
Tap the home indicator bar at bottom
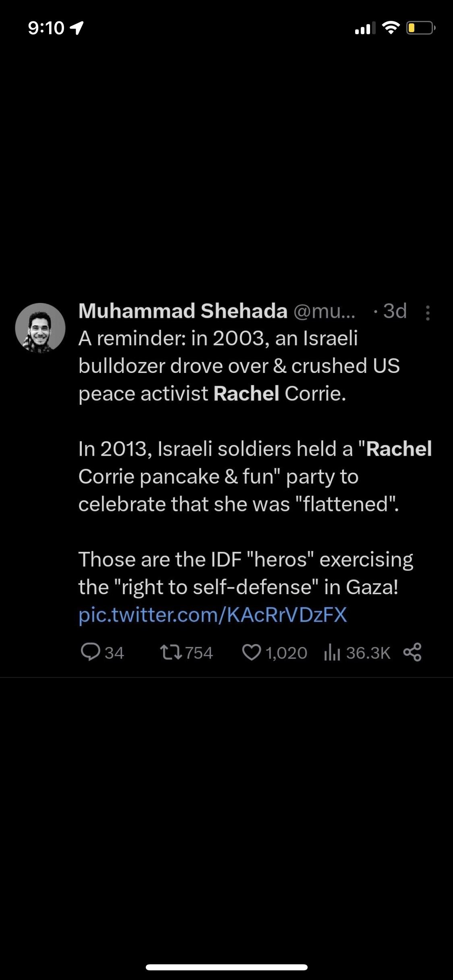click(227, 967)
